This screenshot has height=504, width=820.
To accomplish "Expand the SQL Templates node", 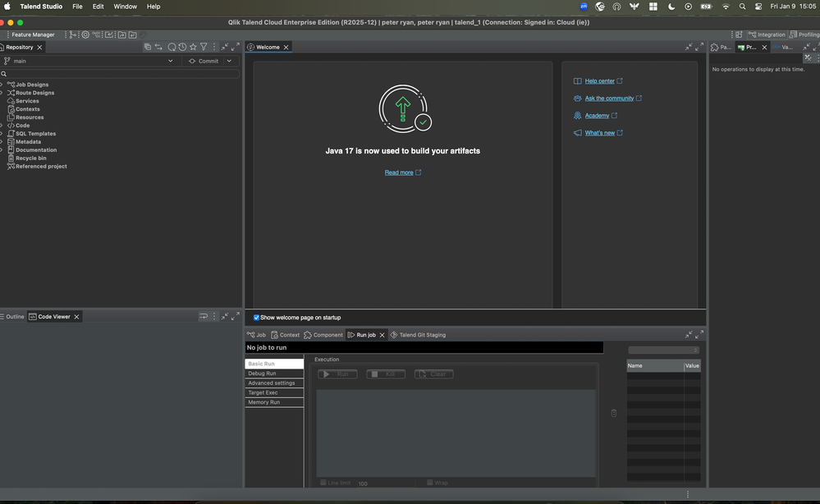I will (x=2, y=133).
